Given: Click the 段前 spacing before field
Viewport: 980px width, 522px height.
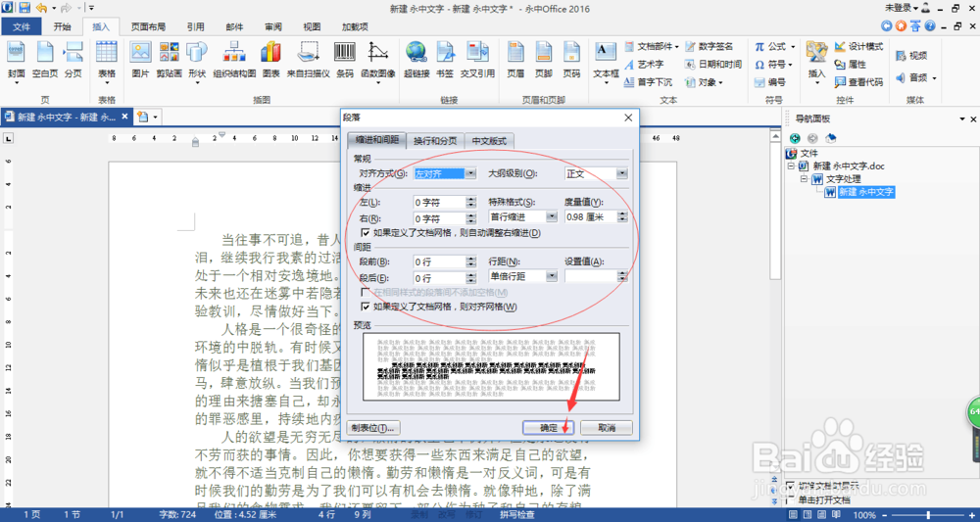Looking at the screenshot, I should (x=439, y=261).
